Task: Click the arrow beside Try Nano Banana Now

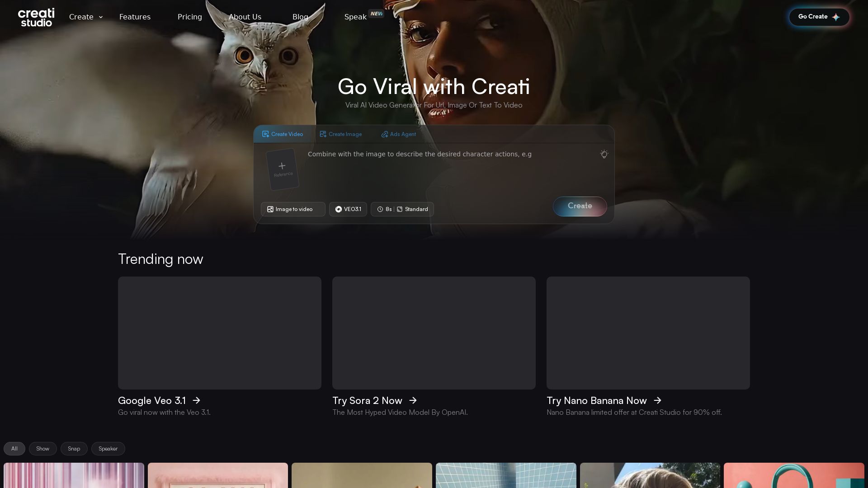Action: (657, 400)
